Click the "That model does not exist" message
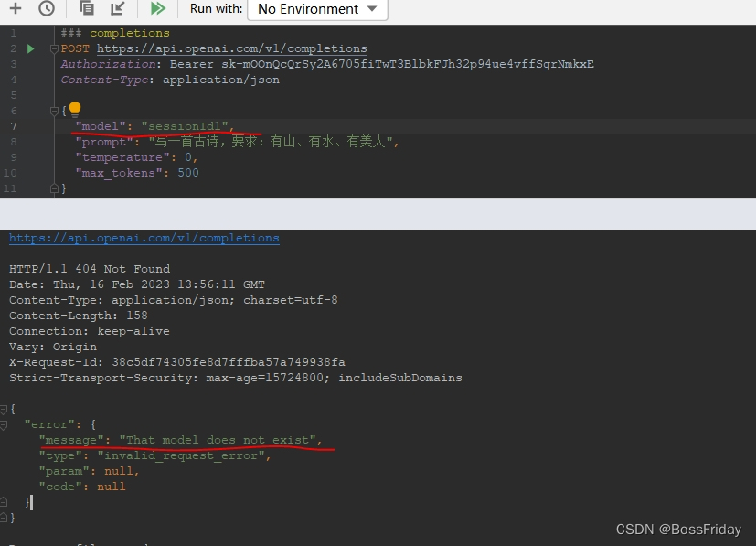This screenshot has width=756, height=546. point(218,440)
